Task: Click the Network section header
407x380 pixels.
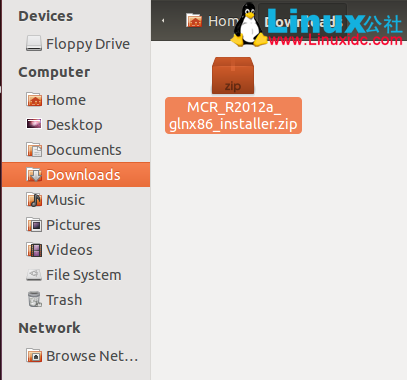Action: pyautogui.click(x=49, y=328)
